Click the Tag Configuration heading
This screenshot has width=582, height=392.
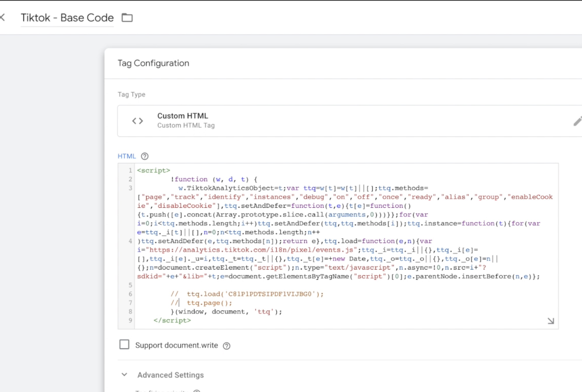[153, 63]
